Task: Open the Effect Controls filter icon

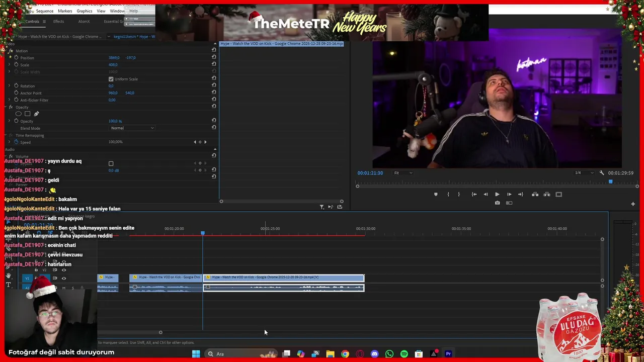Action: [x=322, y=207]
